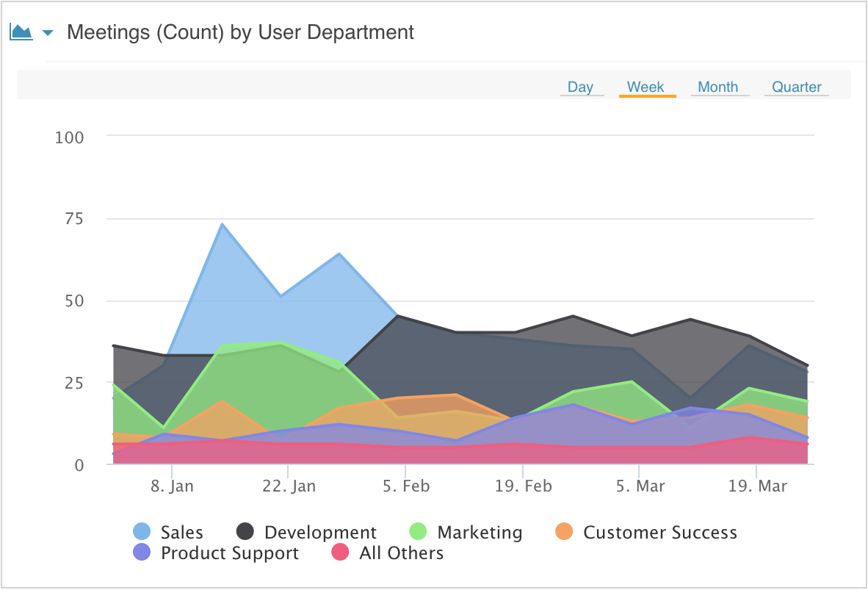Switch to the Month grouping tab
The image size is (868, 590).
coord(718,87)
